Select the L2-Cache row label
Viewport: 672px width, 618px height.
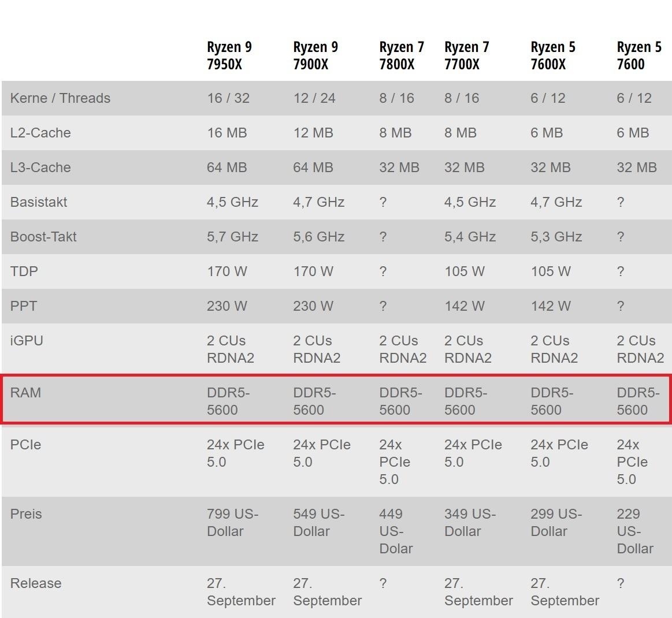pyautogui.click(x=40, y=133)
